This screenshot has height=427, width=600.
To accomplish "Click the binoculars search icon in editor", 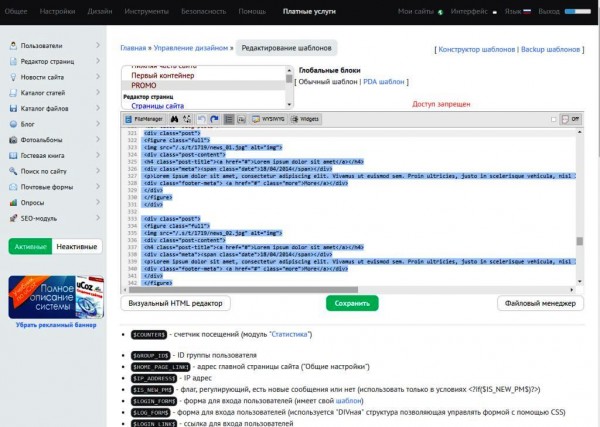I will pos(174,119).
